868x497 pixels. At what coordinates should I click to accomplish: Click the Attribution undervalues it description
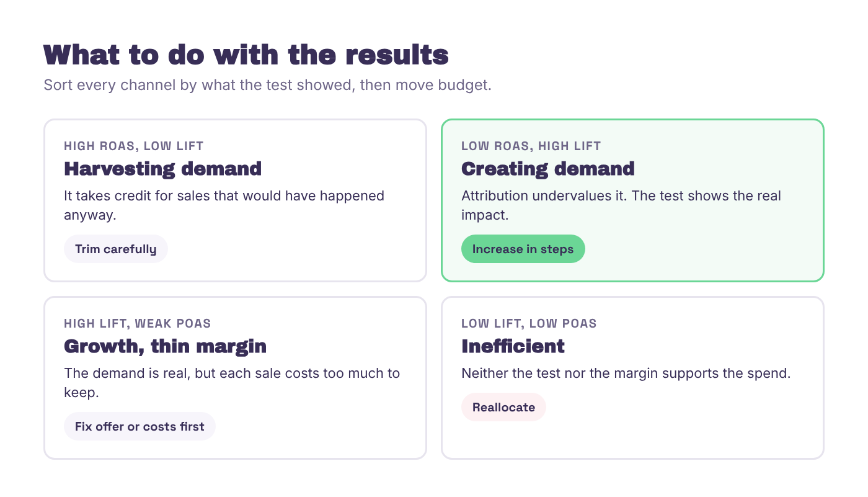[x=621, y=205]
